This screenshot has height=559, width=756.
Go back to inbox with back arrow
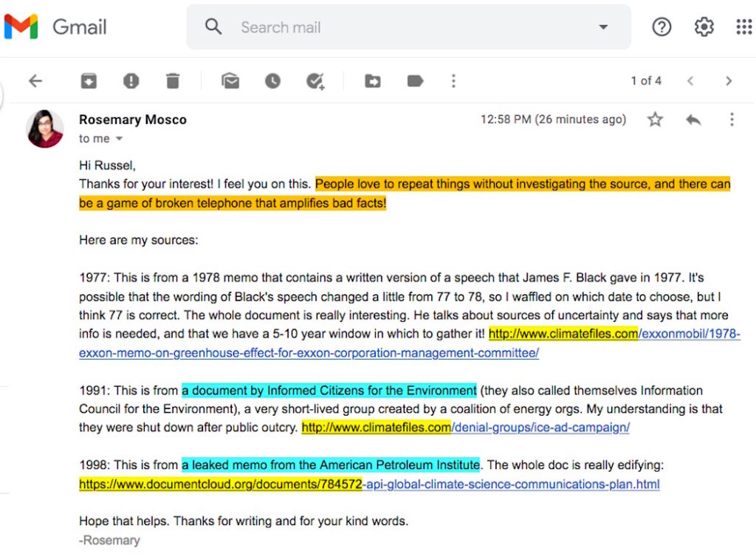pos(35,81)
